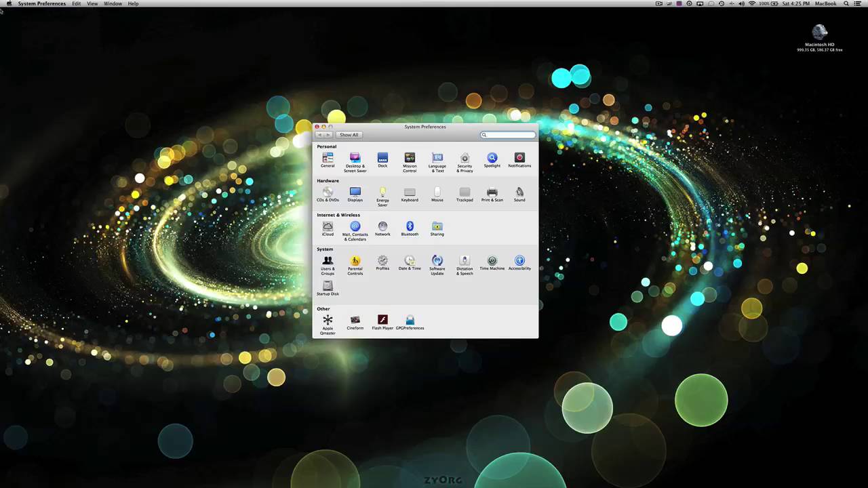Open the Startup Disk preferences pane
Viewport: 868px width, 488px height.
[328, 288]
